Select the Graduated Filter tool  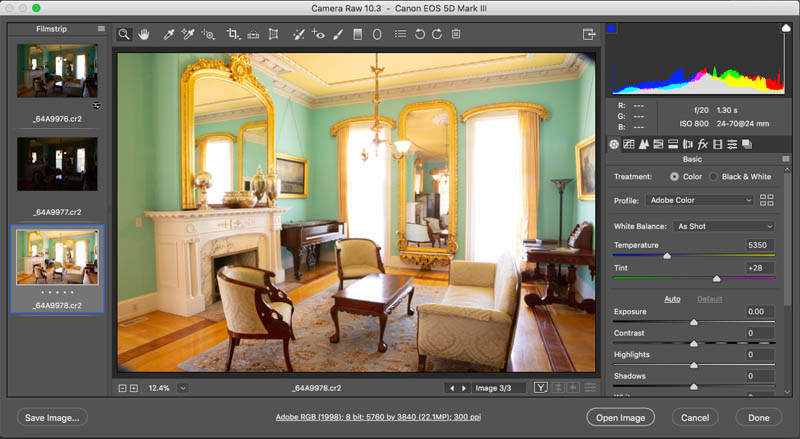point(358,34)
